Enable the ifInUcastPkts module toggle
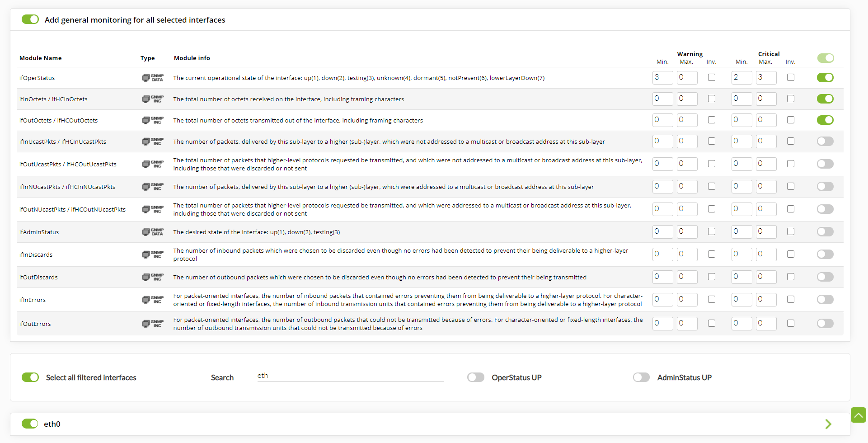 (825, 141)
